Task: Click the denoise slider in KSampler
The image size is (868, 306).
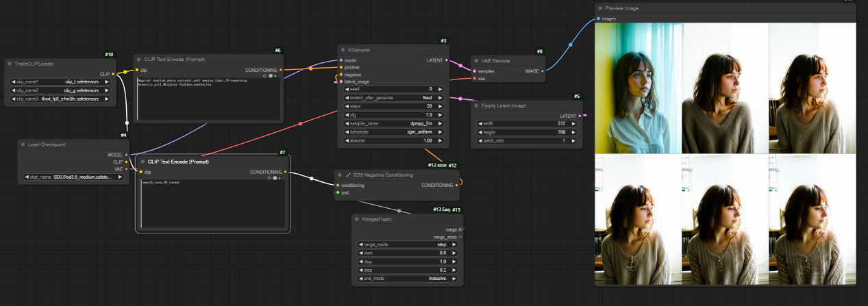Action: click(x=392, y=140)
